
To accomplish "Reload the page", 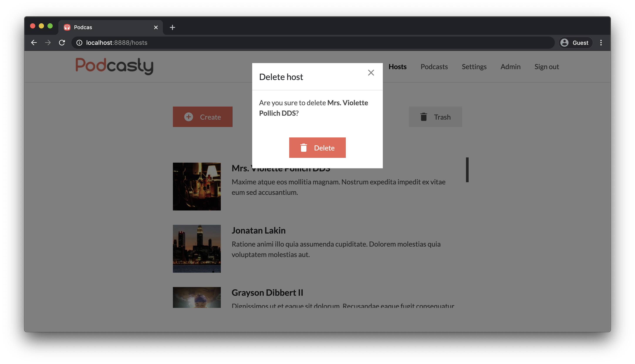I will [x=62, y=43].
